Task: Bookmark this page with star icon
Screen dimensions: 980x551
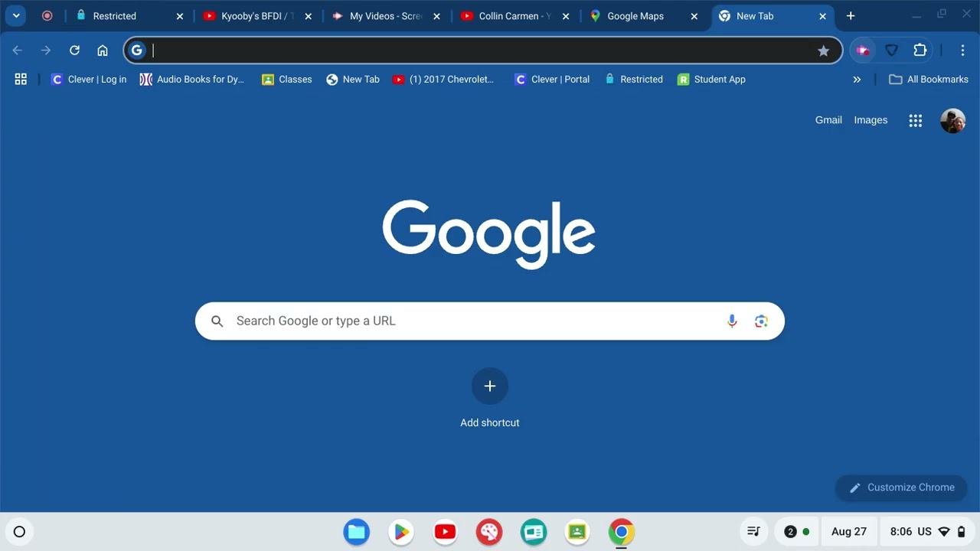Action: point(824,51)
